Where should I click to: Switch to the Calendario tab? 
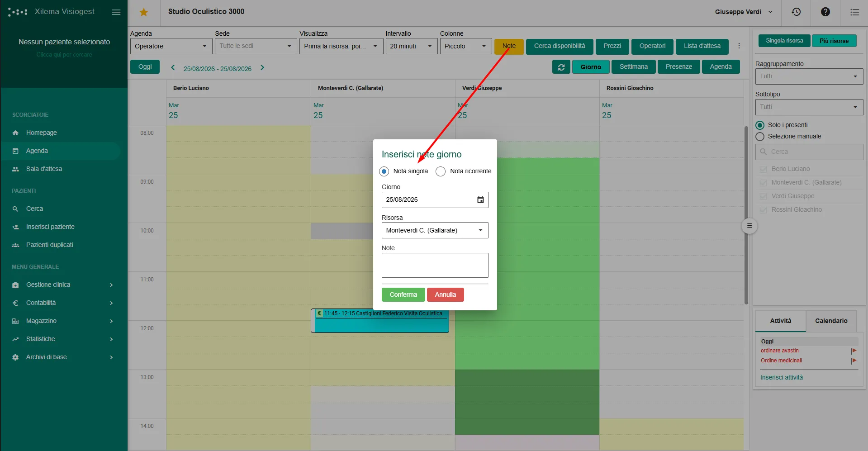click(831, 321)
